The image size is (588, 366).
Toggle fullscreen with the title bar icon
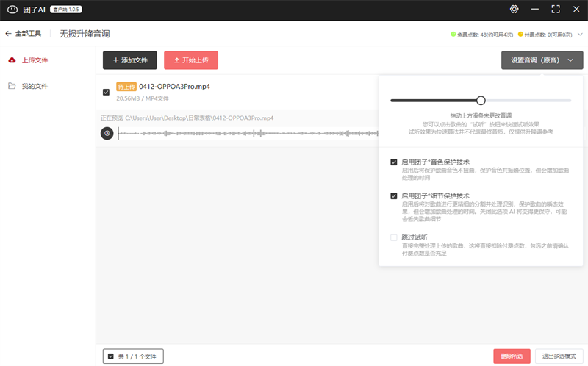(x=556, y=10)
